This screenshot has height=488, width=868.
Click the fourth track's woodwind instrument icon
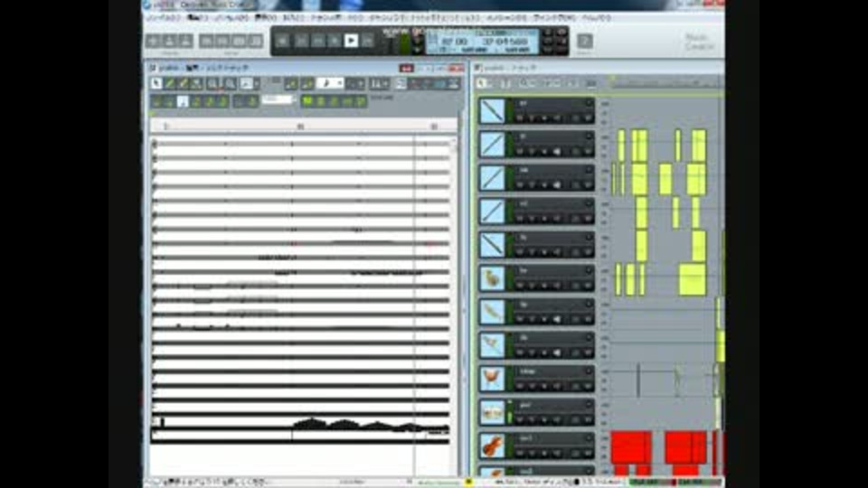(492, 211)
